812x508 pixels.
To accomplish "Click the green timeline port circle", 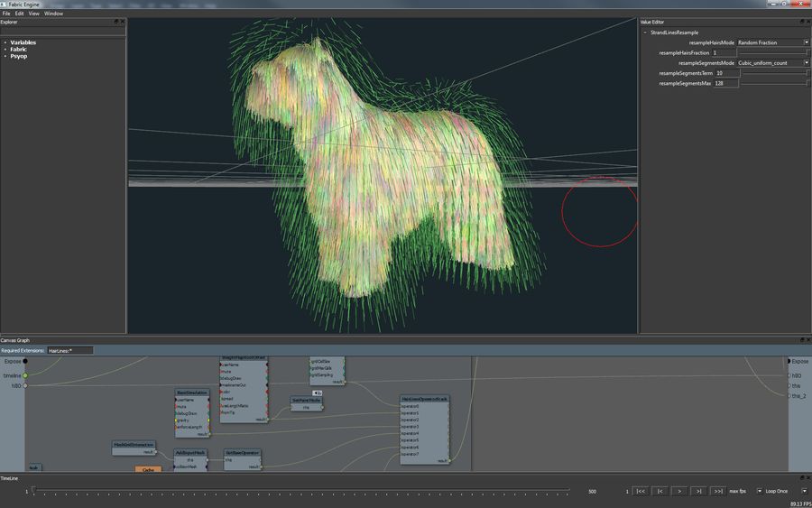I will click(x=25, y=374).
